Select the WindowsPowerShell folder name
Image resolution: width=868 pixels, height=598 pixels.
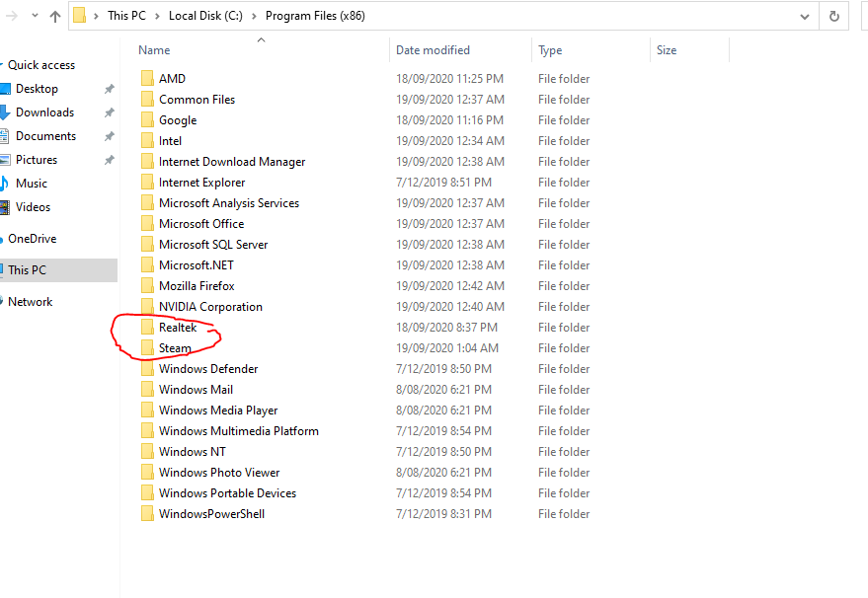click(x=211, y=514)
